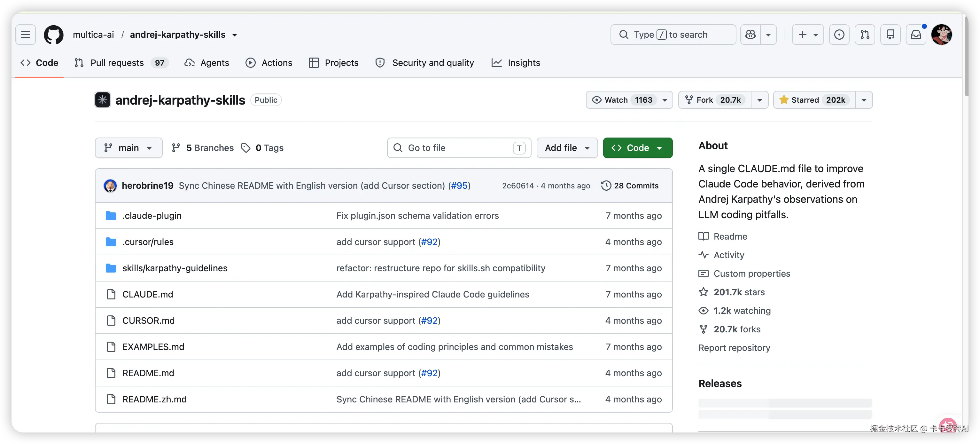Expand the Fork options dropdown arrow
This screenshot has width=980, height=444.
point(760,100)
